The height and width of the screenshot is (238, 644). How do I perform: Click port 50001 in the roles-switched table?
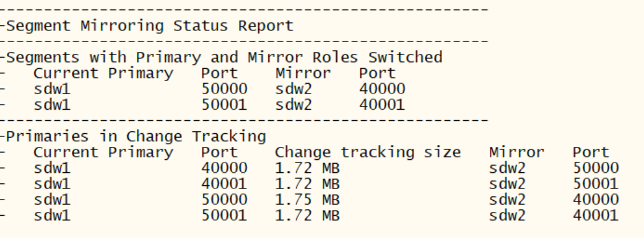point(224,105)
